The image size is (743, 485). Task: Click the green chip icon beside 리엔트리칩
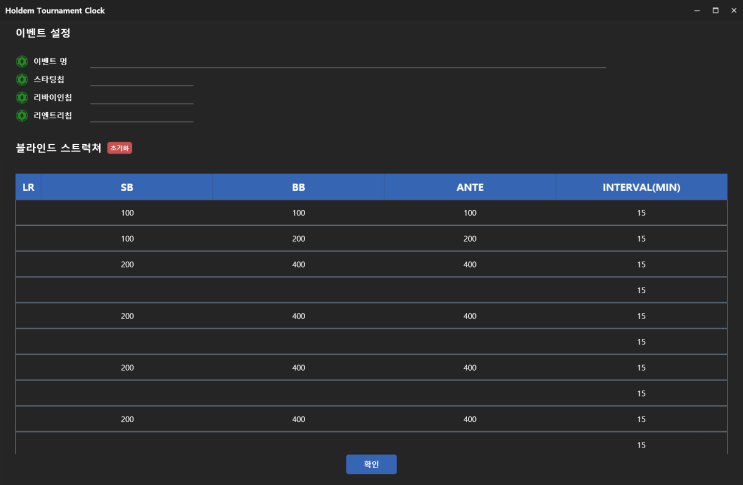(x=22, y=115)
